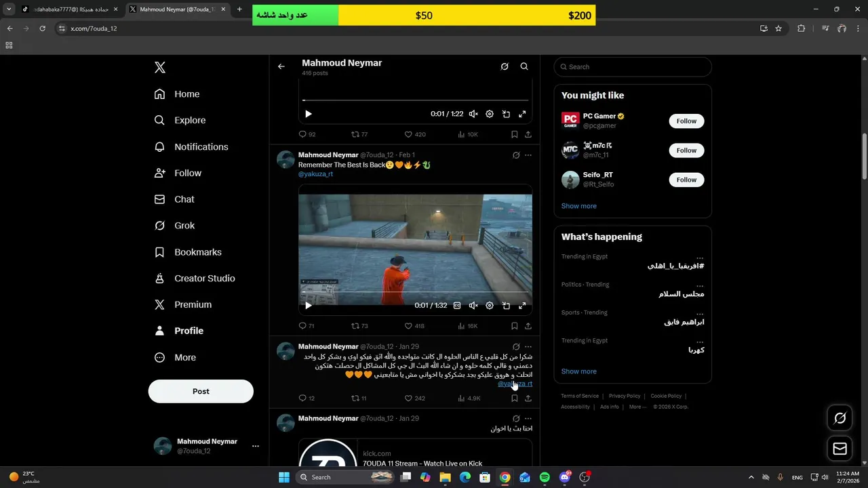
Task: Open floating Grok button at bottom right
Action: tap(840, 418)
